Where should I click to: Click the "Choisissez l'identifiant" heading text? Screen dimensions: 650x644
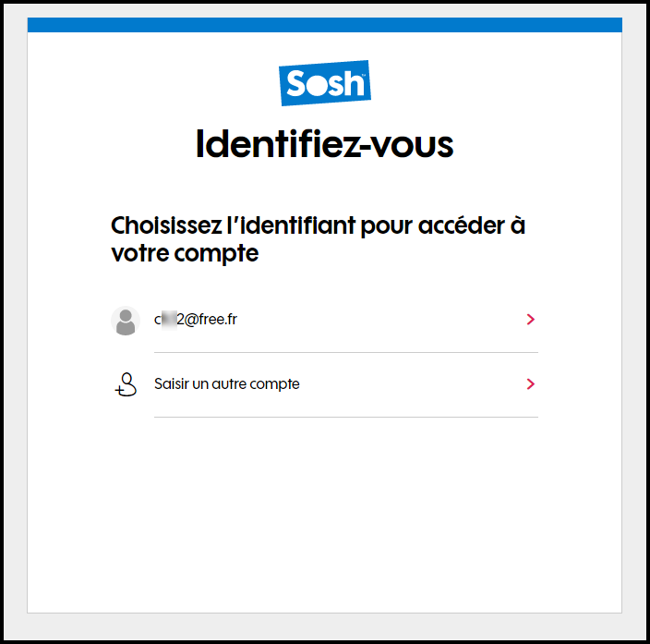pos(318,225)
